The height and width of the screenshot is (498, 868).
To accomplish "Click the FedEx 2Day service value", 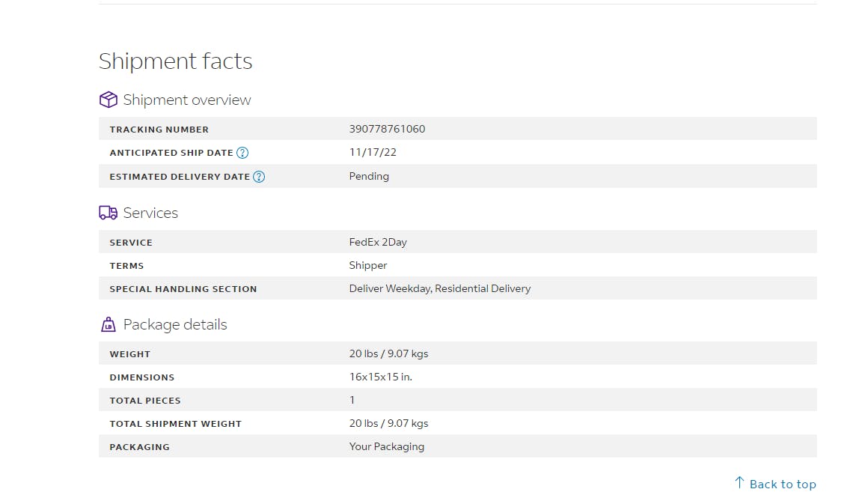I will tap(378, 242).
